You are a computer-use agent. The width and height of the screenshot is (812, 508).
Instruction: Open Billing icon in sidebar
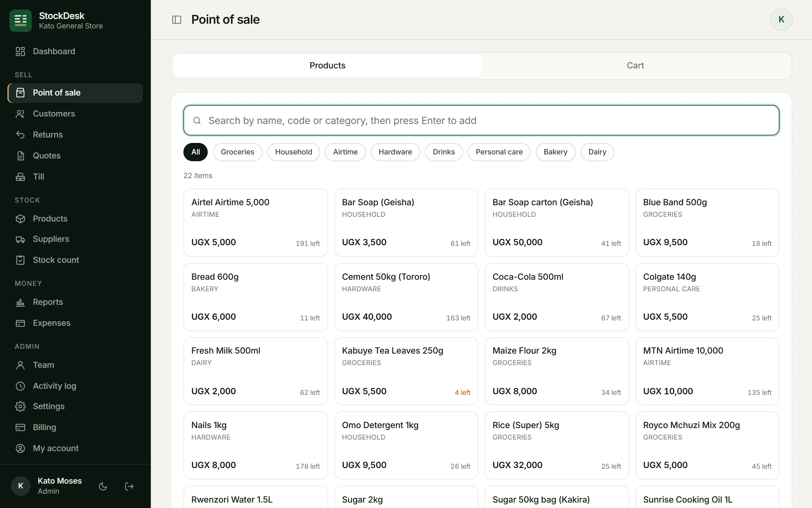coord(20,427)
